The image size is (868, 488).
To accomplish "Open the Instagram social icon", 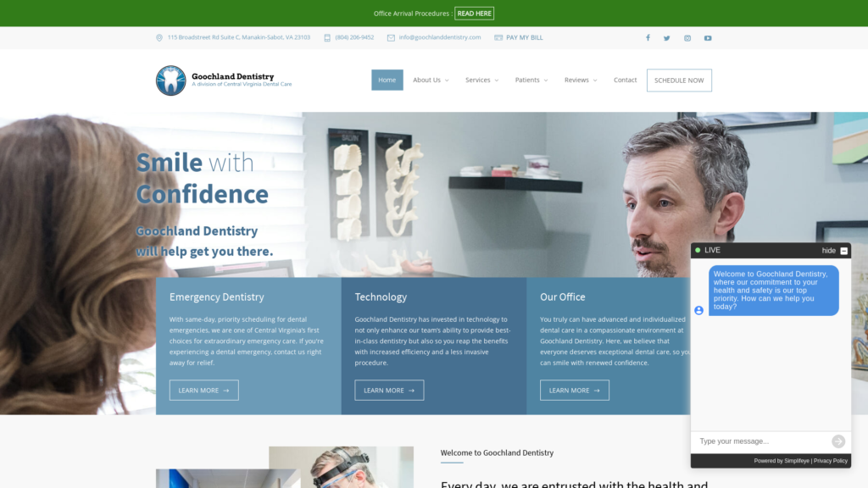I will 687,37.
